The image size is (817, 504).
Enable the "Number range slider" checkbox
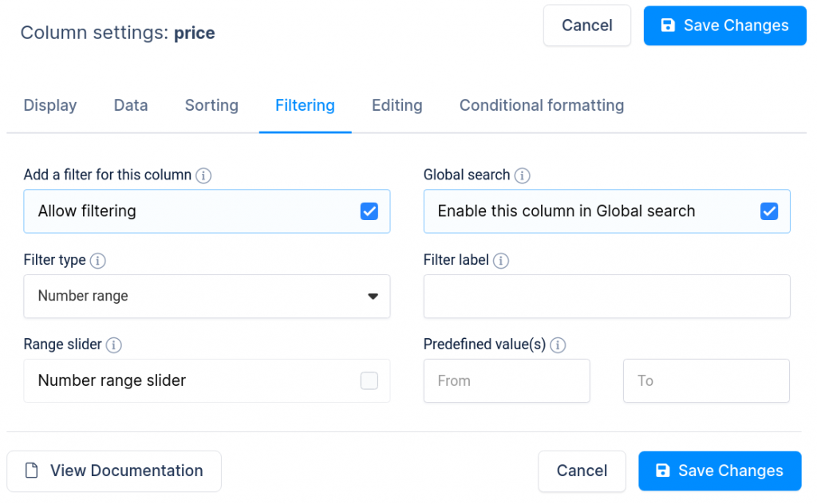(369, 380)
